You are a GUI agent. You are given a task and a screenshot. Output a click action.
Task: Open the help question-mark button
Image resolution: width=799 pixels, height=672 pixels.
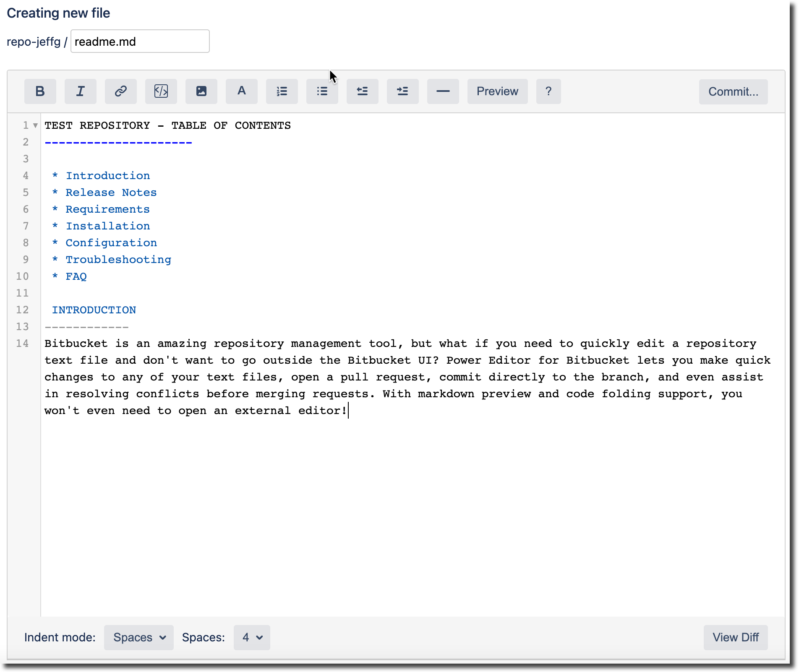(548, 91)
